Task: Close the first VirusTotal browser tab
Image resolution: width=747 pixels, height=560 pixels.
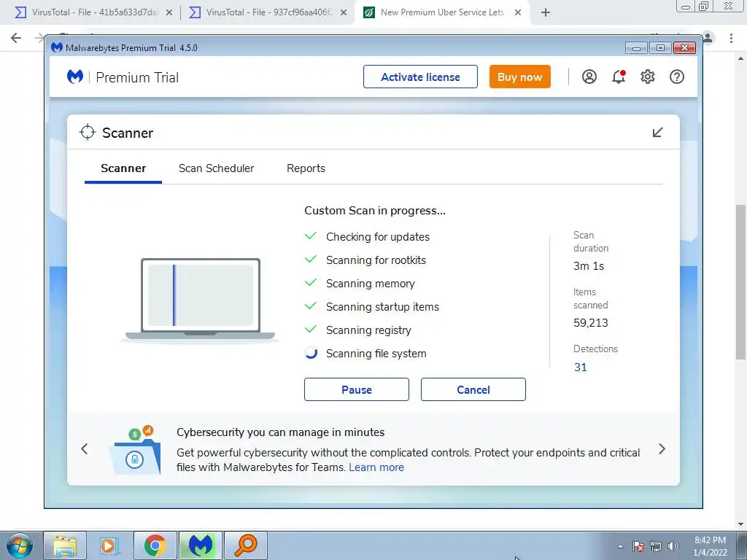Action: (x=169, y=13)
